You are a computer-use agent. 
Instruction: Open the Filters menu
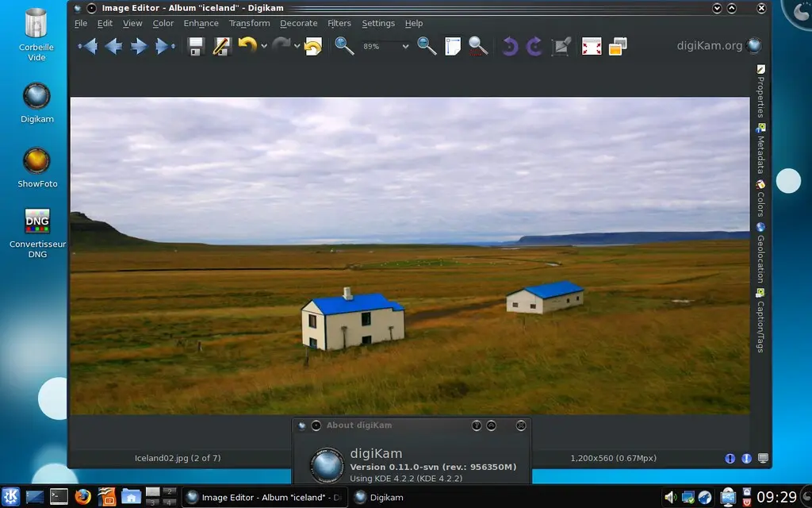pyautogui.click(x=339, y=24)
